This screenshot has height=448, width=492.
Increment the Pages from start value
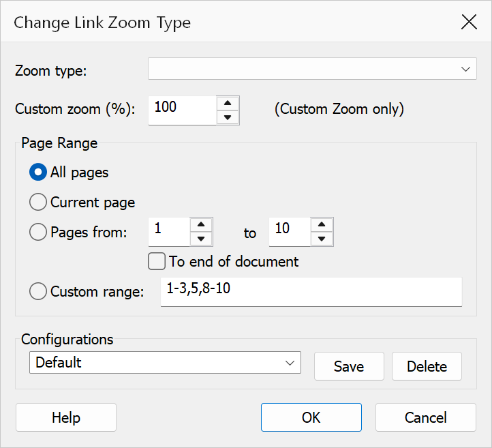[x=201, y=224]
